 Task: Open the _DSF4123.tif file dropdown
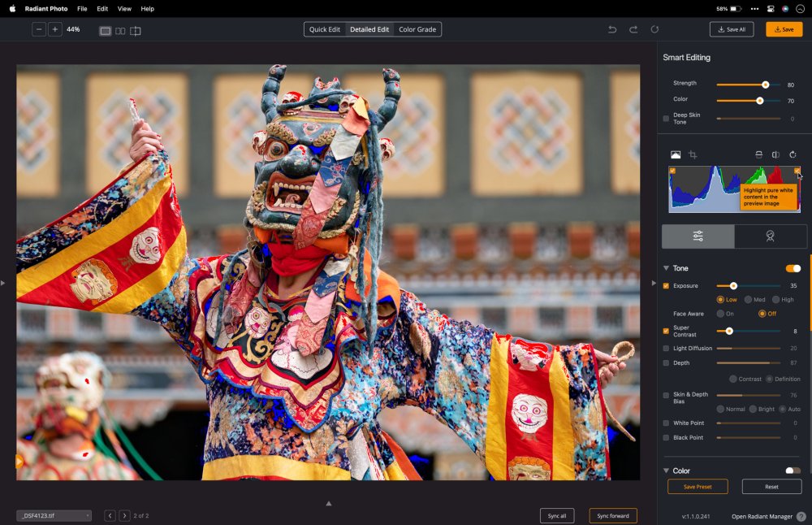[x=54, y=515]
